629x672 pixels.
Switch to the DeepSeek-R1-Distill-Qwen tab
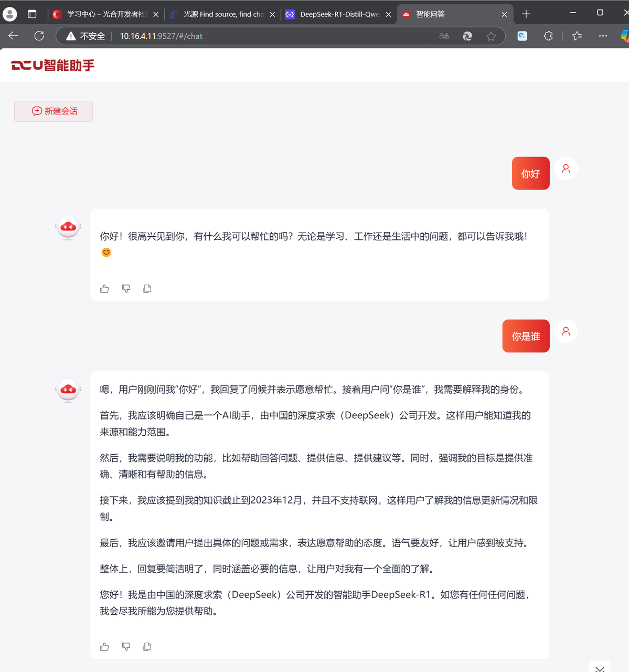(338, 14)
